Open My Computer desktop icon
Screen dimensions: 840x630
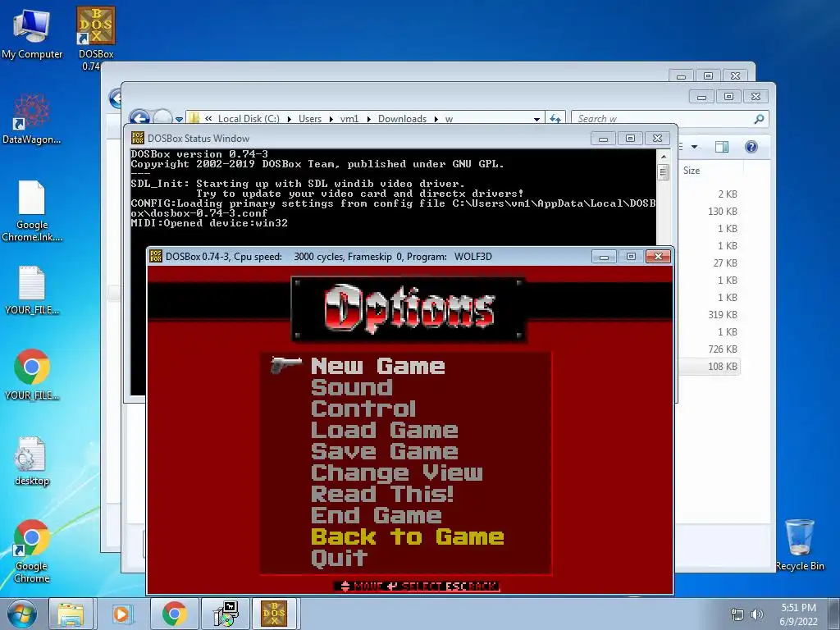click(x=32, y=33)
